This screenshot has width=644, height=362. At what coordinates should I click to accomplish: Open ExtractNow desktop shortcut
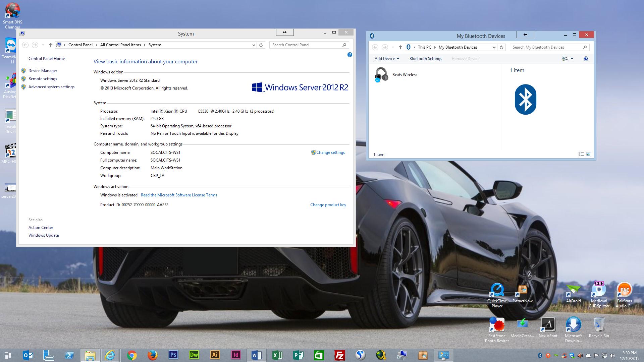point(522,293)
